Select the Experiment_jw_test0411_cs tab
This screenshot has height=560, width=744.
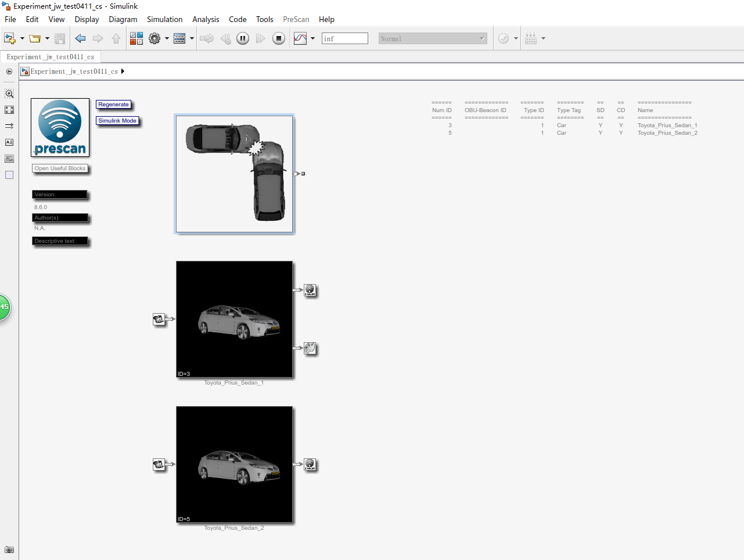click(x=51, y=57)
